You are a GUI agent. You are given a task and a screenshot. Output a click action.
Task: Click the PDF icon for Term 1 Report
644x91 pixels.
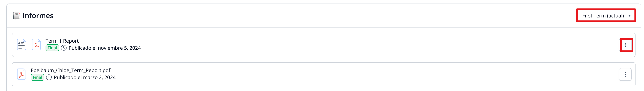[x=36, y=45]
